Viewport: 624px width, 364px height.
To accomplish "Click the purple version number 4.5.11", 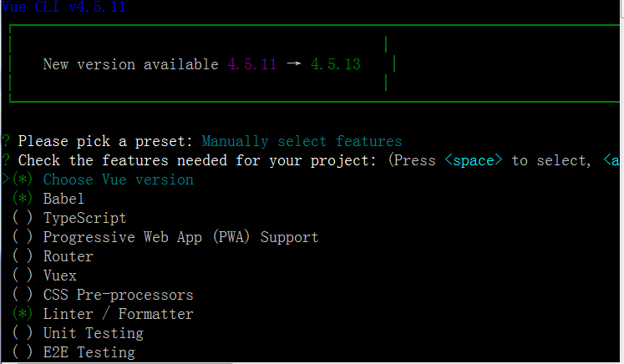I will 251,64.
